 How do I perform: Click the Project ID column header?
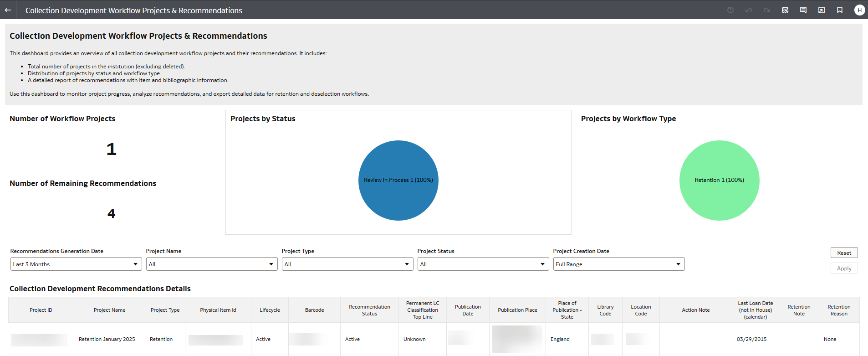pos(41,310)
